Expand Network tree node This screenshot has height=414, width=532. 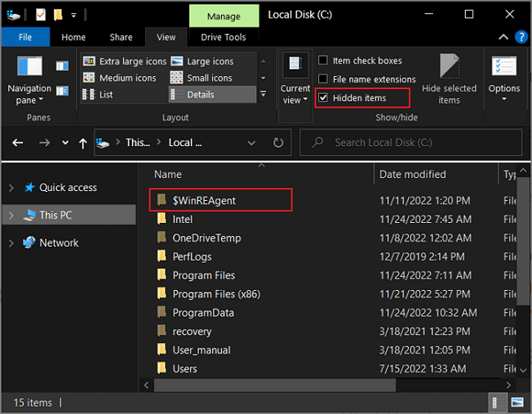(x=11, y=243)
